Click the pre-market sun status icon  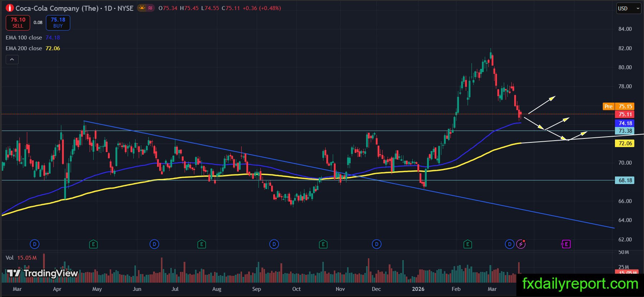(142, 8)
